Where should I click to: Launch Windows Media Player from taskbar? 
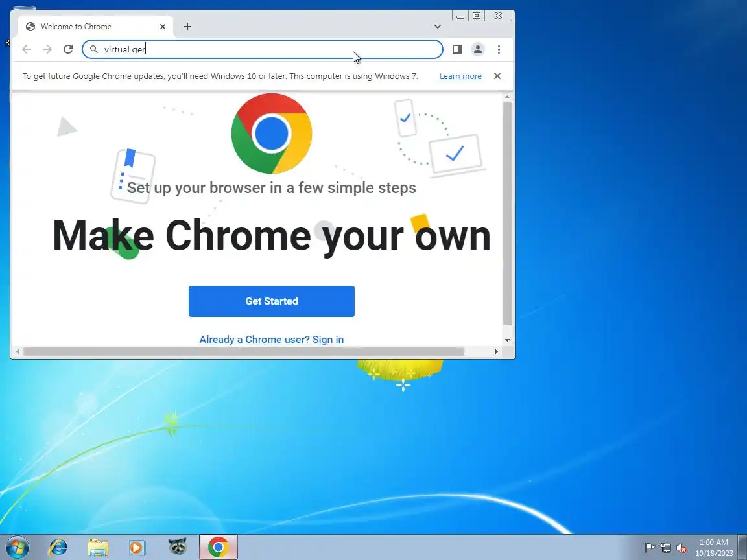[137, 547]
